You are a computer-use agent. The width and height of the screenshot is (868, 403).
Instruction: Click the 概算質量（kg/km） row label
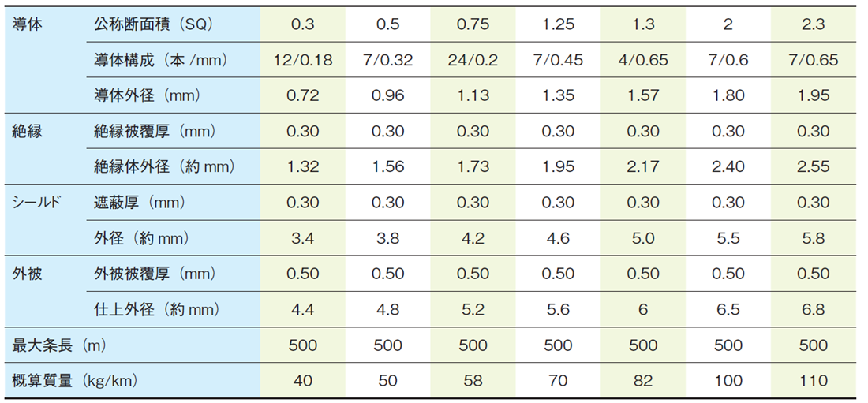(75, 381)
